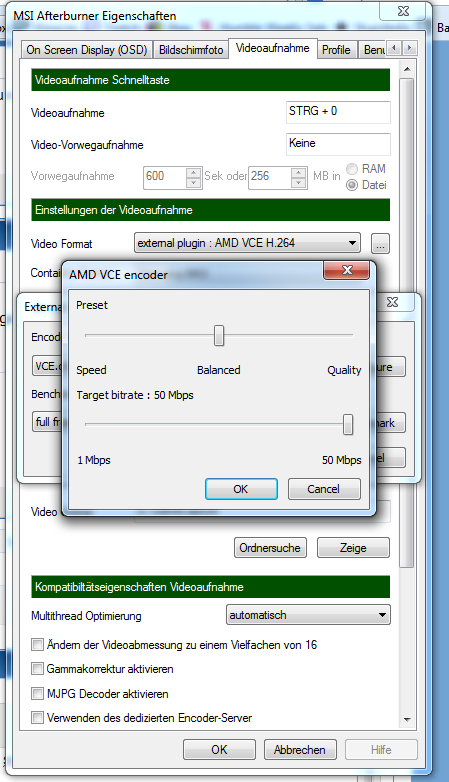The image size is (449, 782).
Task: Close the AMD VCE encoder dialog
Action: (347, 270)
